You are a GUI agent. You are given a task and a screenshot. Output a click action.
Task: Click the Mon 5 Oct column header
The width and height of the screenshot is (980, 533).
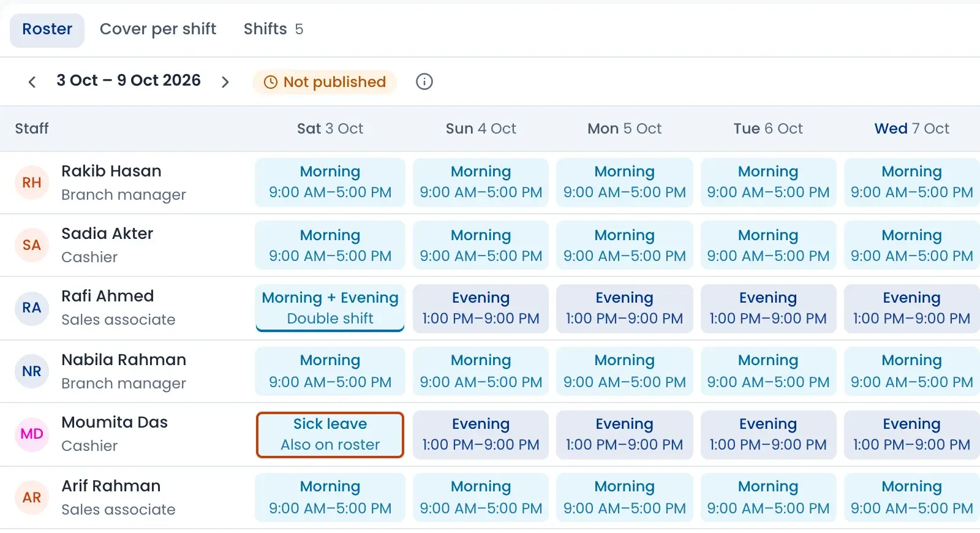click(625, 129)
